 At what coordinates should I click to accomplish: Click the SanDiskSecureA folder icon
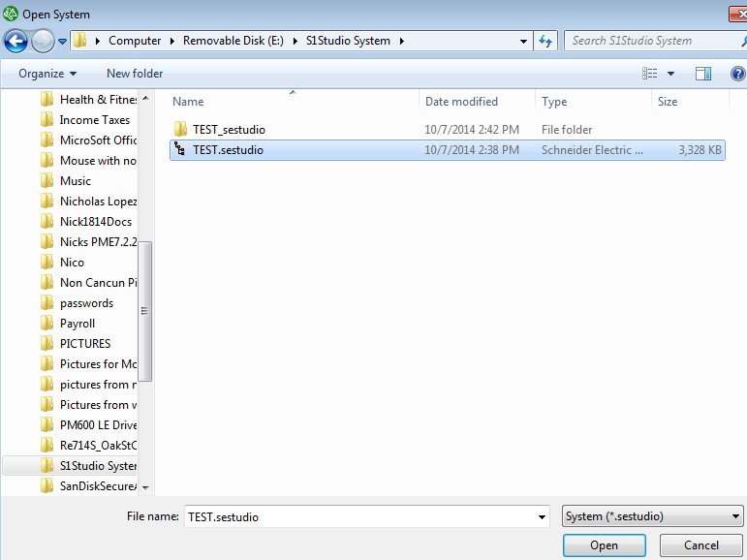47,485
